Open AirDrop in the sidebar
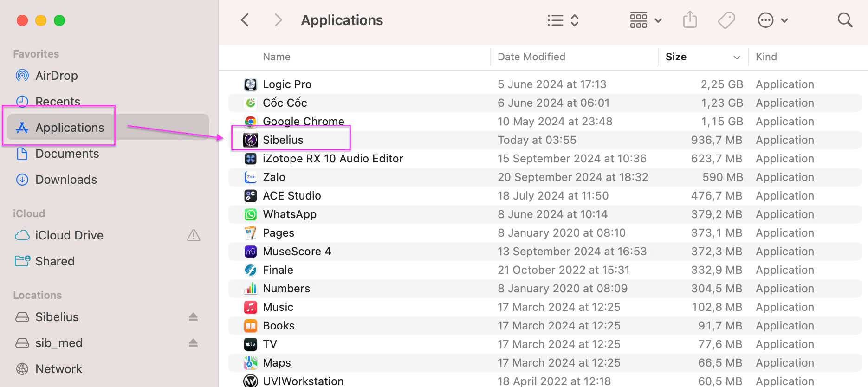Image resolution: width=868 pixels, height=387 pixels. pyautogui.click(x=108, y=76)
